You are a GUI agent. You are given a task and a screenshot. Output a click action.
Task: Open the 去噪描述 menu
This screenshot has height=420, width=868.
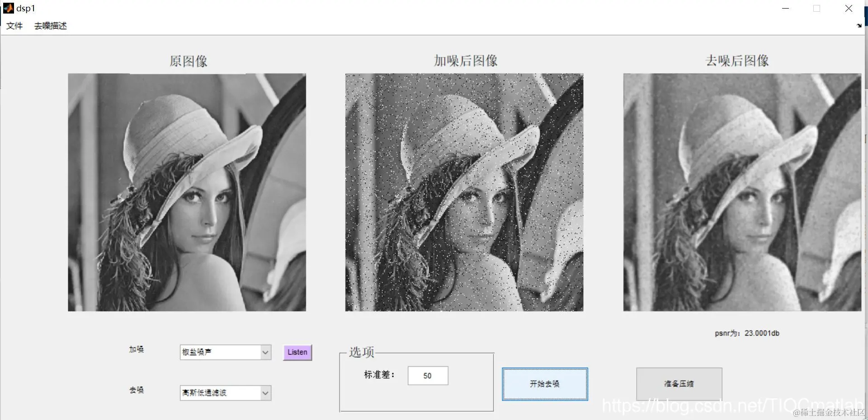click(50, 26)
